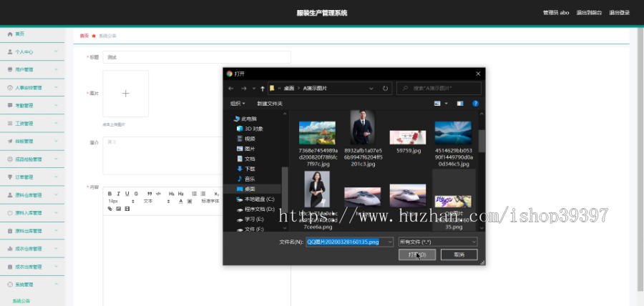Click the 搜索 A演示图片 search box
The height and width of the screenshot is (306, 644).
click(439, 88)
